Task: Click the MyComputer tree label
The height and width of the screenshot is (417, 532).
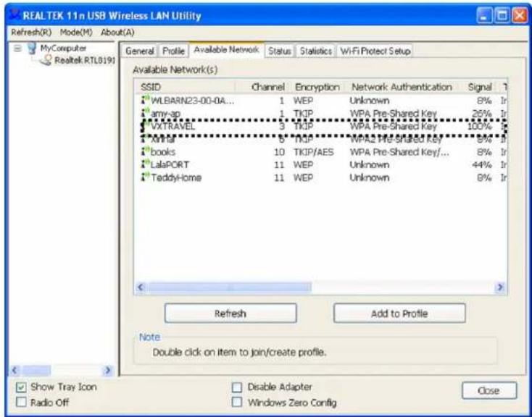Action: (63, 48)
